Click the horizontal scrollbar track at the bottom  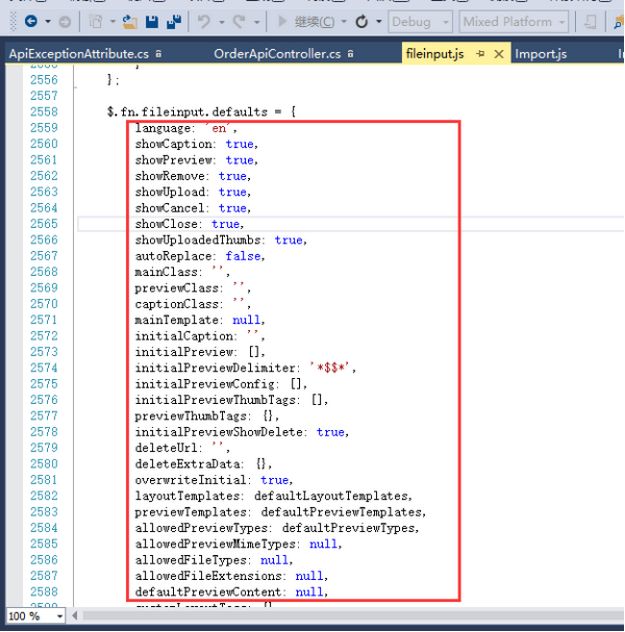coord(353,615)
